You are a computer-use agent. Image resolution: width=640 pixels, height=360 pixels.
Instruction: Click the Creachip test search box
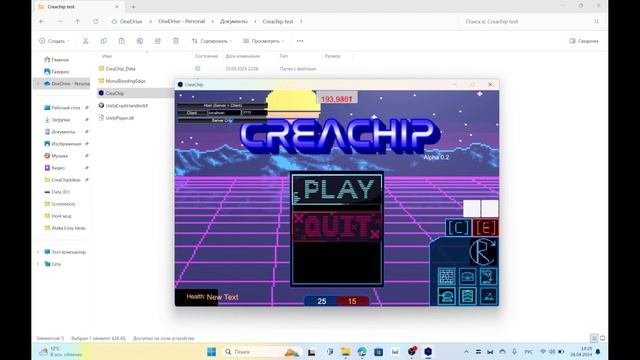pyautogui.click(x=532, y=21)
